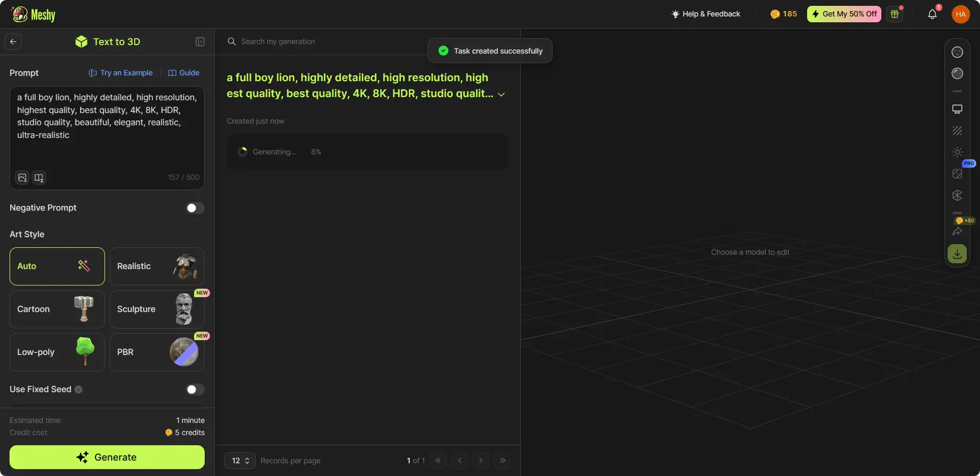Collapse the left sidebar panel icon

200,42
